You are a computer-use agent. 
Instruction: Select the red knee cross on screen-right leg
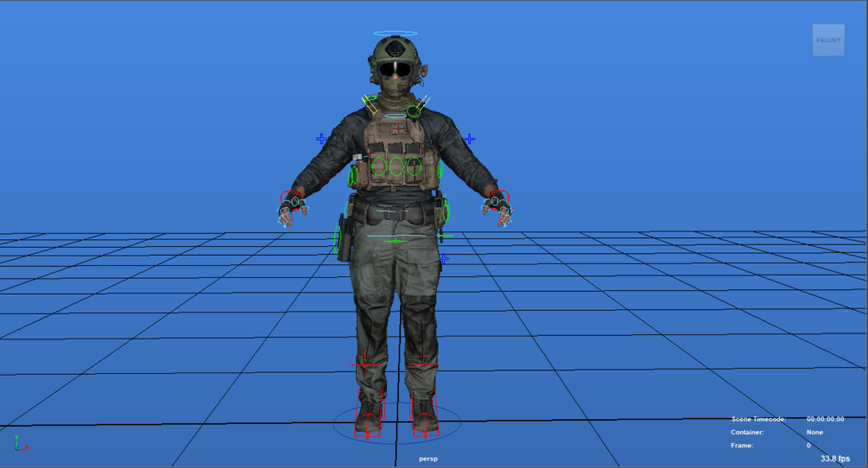click(423, 364)
